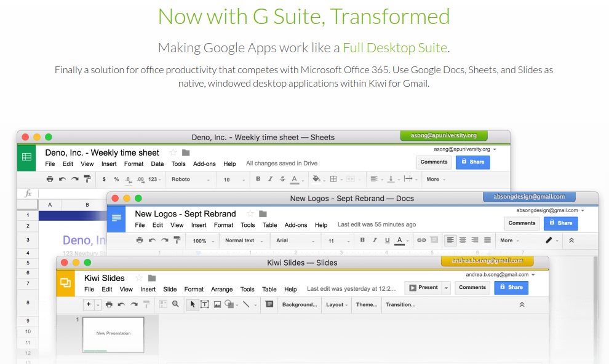
Task: Insert image in Slides toolbar
Action: [x=218, y=304]
